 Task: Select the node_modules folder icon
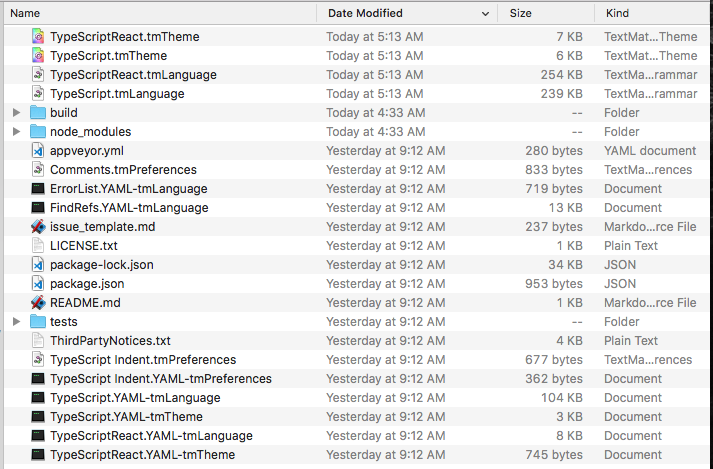(x=38, y=131)
